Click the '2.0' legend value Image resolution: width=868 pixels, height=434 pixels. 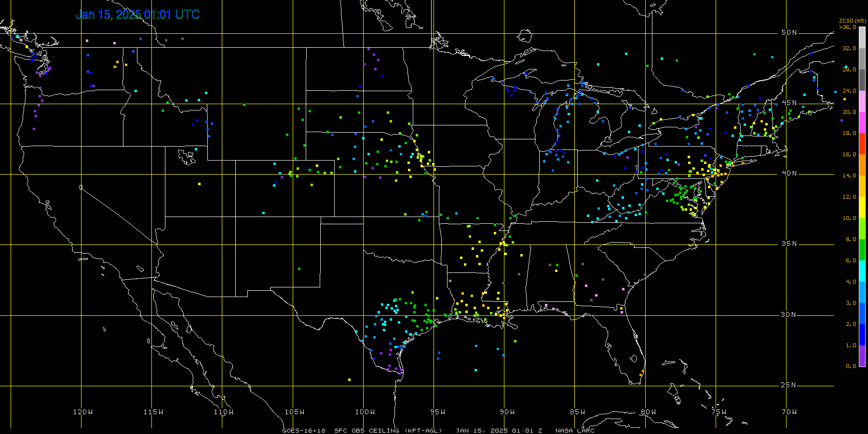click(851, 324)
